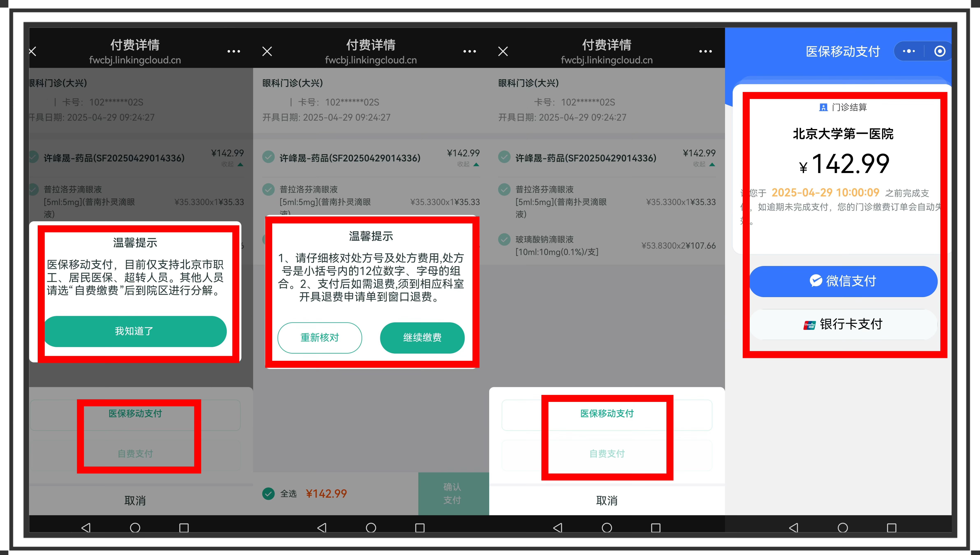Tap the 门诊结算 icon on payment card
This screenshot has height=555, width=980.
[x=823, y=107]
